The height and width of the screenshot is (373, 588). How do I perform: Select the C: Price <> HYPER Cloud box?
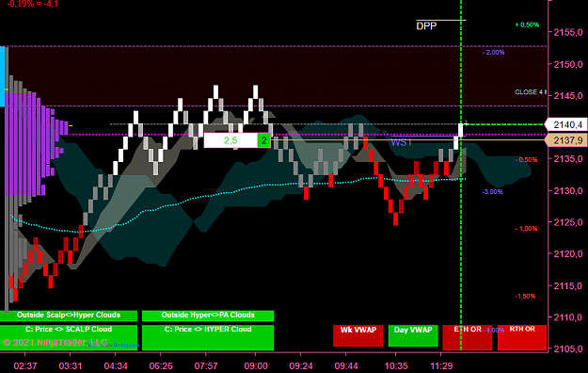coord(208,337)
